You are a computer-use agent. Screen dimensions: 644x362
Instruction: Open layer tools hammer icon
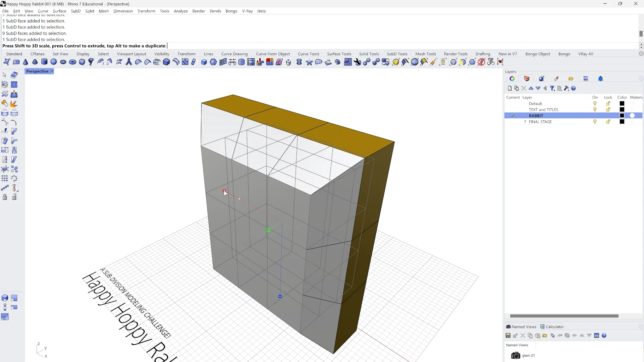(566, 88)
